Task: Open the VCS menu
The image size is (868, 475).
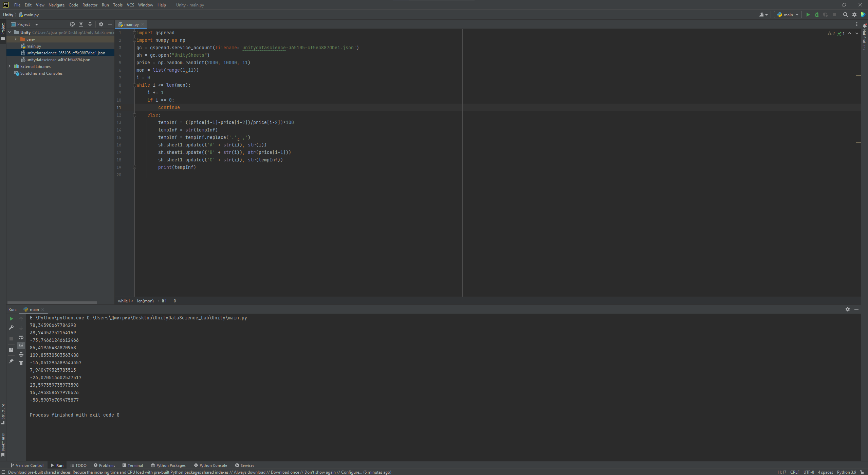Action: [x=130, y=5]
